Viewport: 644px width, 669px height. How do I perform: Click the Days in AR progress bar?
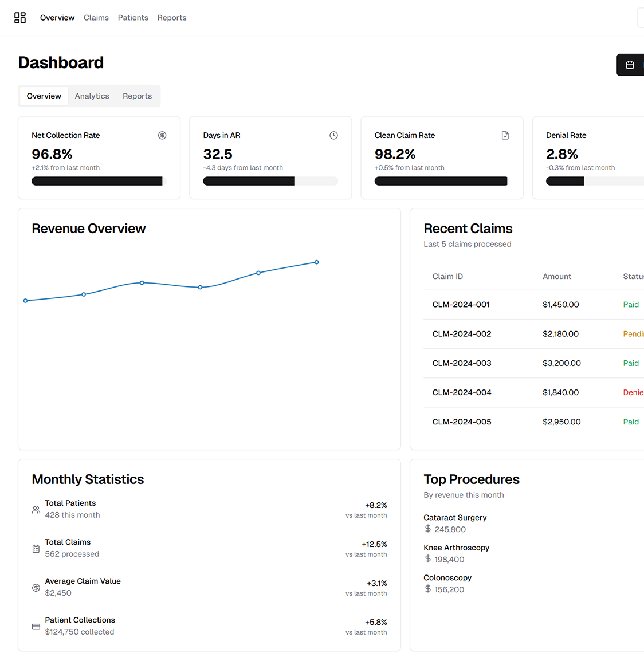coord(270,181)
